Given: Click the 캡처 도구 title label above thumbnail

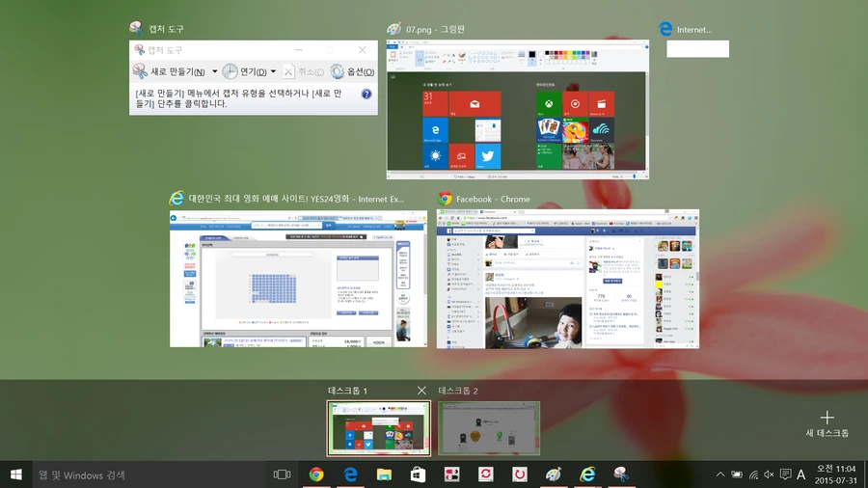Looking at the screenshot, I should [x=166, y=29].
